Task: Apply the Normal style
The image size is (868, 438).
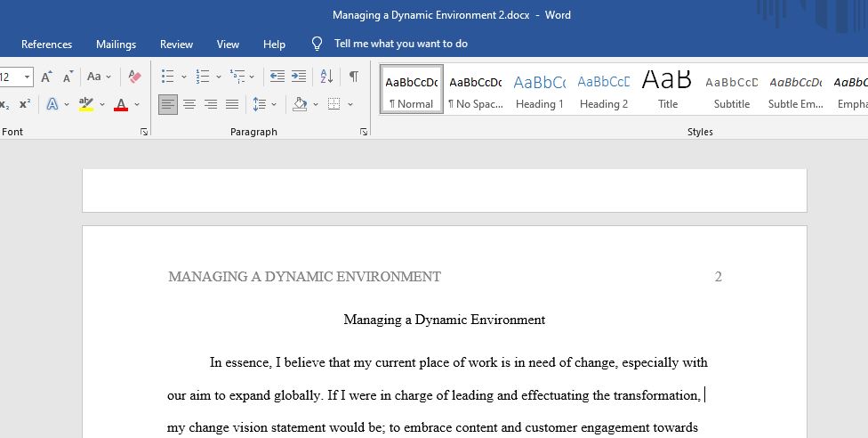Action: [x=411, y=90]
